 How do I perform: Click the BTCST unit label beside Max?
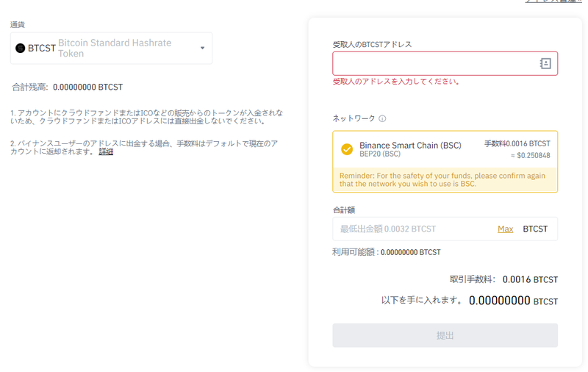click(x=535, y=229)
